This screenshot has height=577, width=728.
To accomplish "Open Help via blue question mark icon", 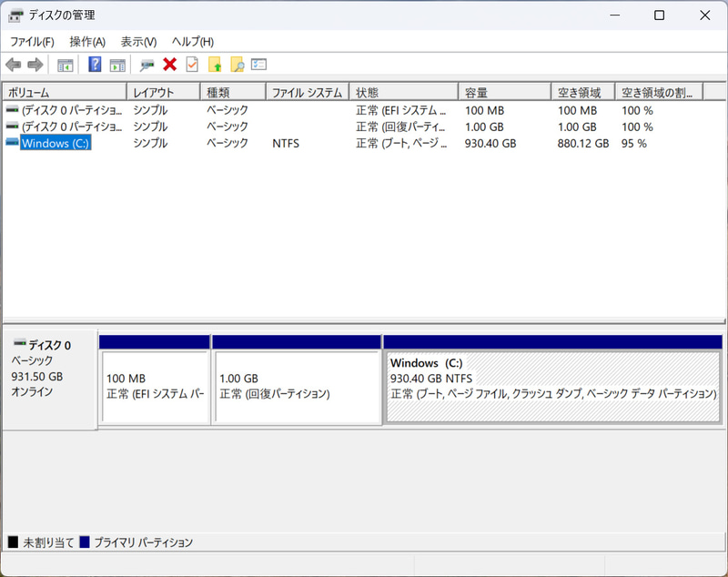I will pyautogui.click(x=95, y=65).
